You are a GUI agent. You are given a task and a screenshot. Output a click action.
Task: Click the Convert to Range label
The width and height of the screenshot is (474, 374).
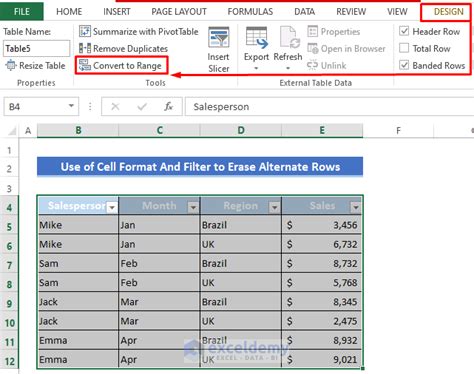coord(127,66)
